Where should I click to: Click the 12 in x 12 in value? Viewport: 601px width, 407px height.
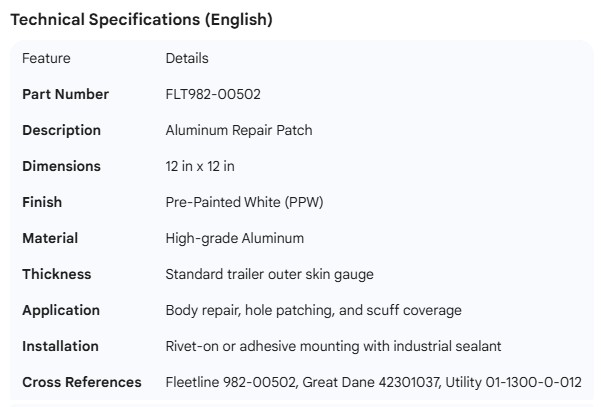(x=200, y=166)
